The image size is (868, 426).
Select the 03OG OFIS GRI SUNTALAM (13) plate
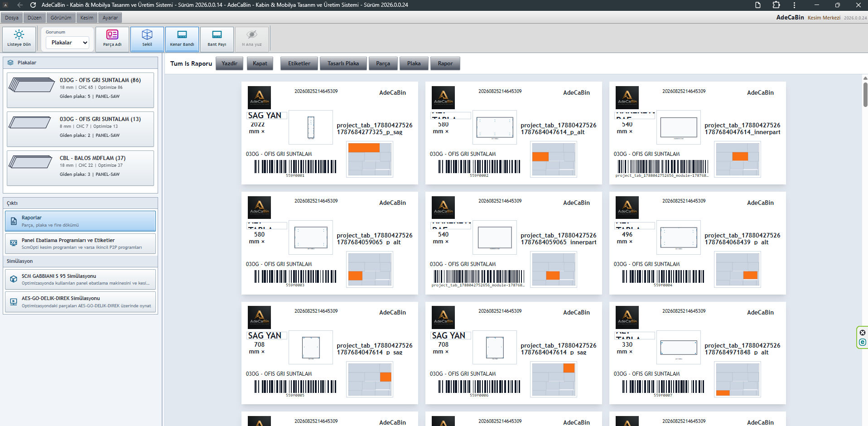[x=80, y=129]
